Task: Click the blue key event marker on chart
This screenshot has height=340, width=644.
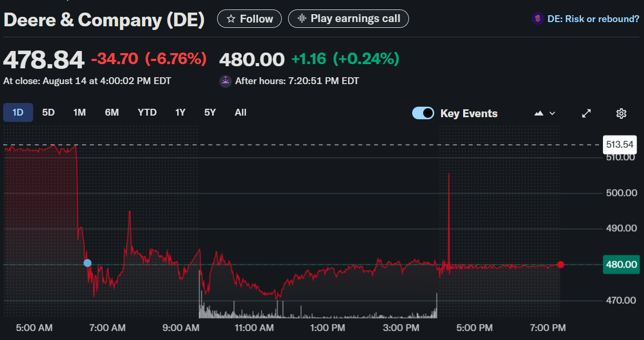Action: pos(87,263)
